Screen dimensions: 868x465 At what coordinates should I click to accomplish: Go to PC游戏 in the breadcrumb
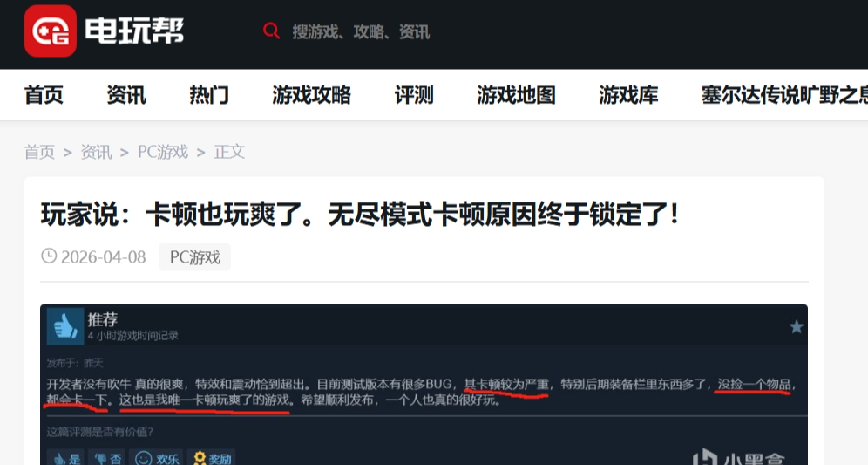pos(163,152)
